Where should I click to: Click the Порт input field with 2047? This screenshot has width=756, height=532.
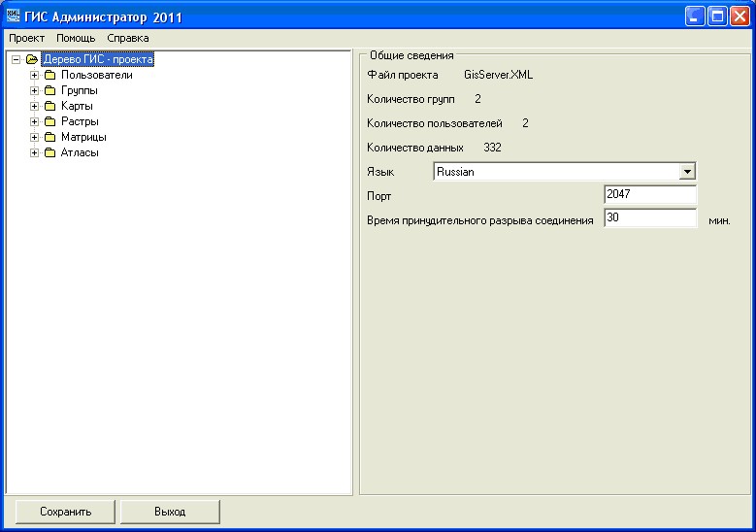click(649, 195)
